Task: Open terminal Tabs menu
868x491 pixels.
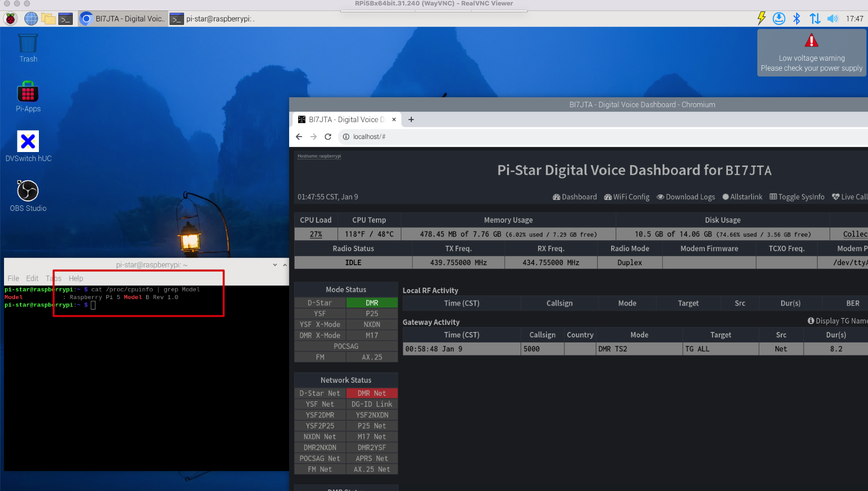Action: pos(53,279)
